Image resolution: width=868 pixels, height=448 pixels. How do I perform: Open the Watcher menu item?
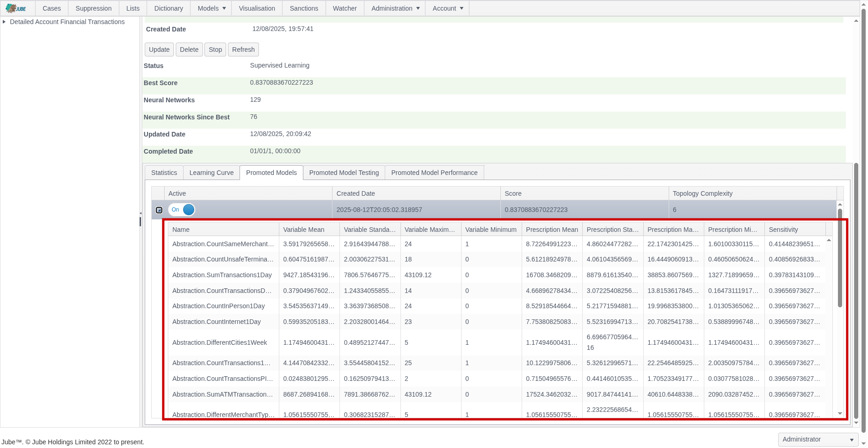click(345, 8)
